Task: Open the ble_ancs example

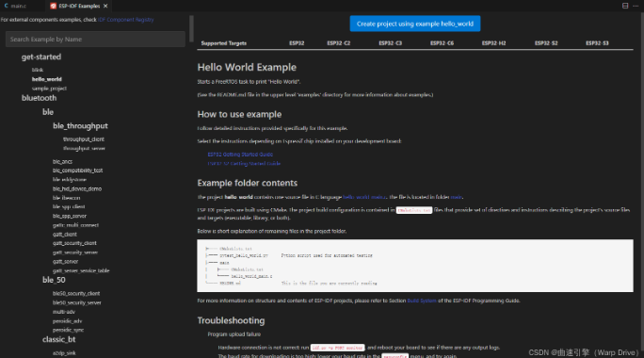Action: pos(62,161)
